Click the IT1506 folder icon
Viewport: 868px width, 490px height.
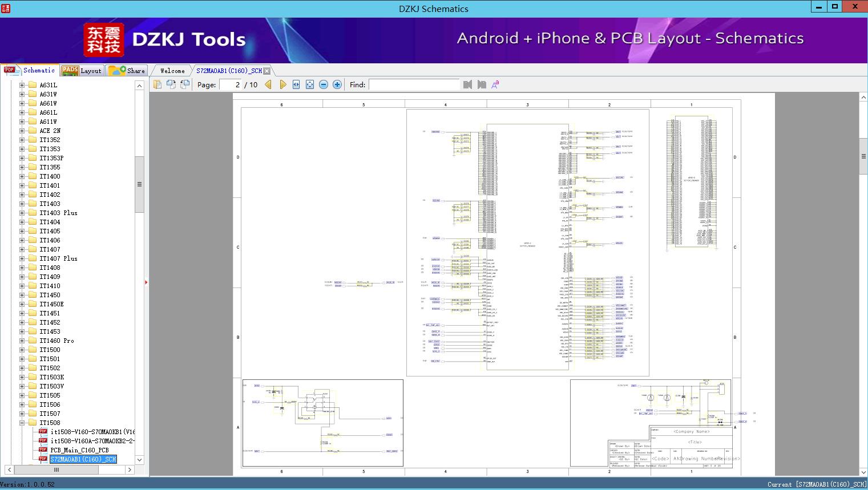[33, 404]
